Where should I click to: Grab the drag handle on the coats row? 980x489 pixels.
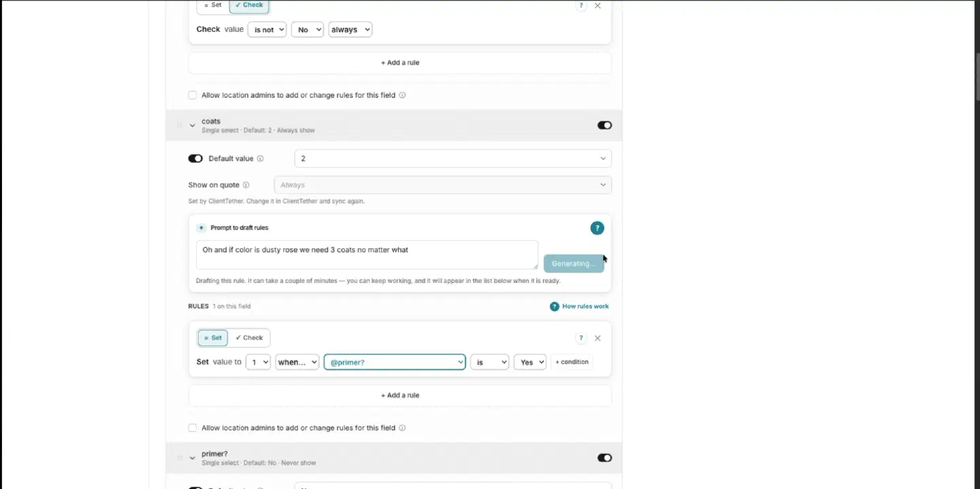pyautogui.click(x=180, y=125)
